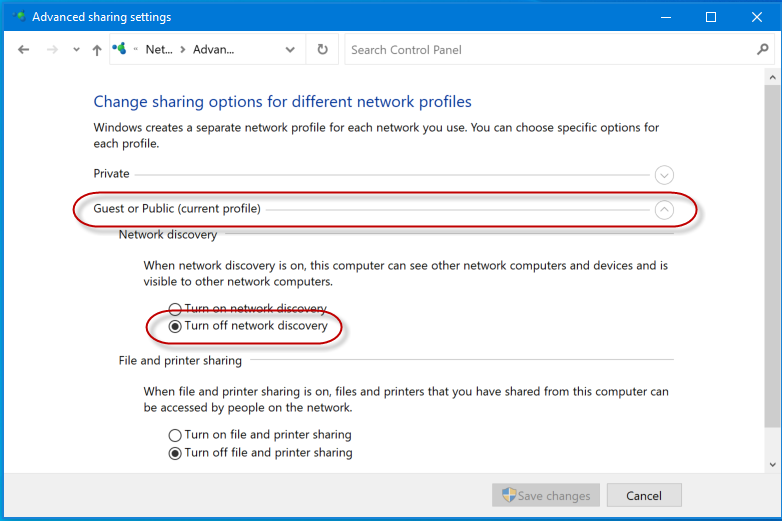Enable Turn on file and printer sharing

tap(176, 435)
